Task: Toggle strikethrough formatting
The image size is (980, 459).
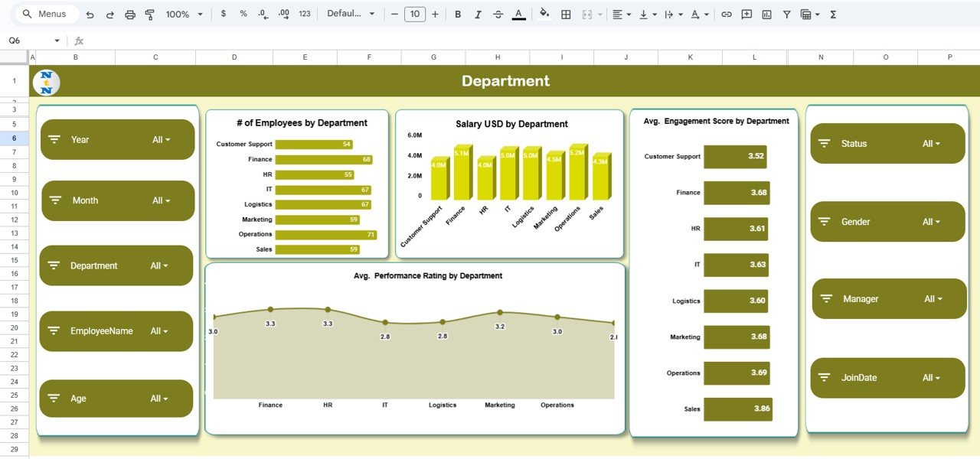Action: tap(497, 14)
